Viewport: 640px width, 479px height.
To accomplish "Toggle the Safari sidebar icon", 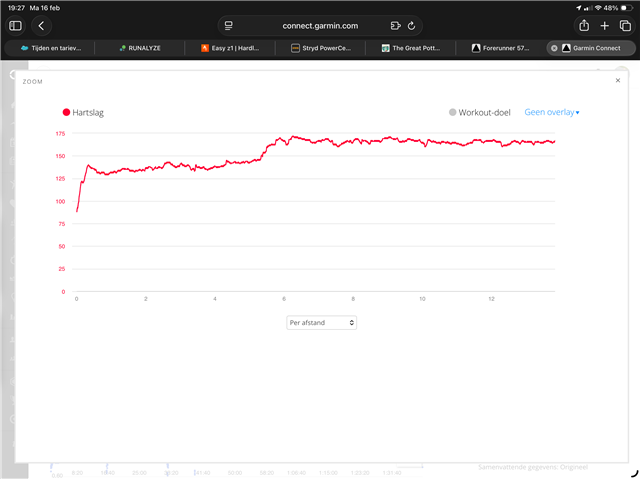I will click(x=15, y=25).
